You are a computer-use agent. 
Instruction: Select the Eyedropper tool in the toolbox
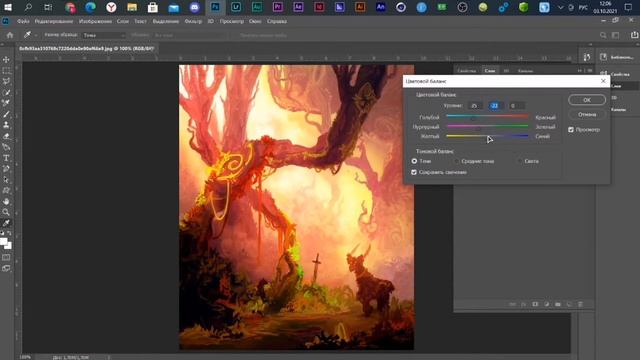[x=6, y=223]
